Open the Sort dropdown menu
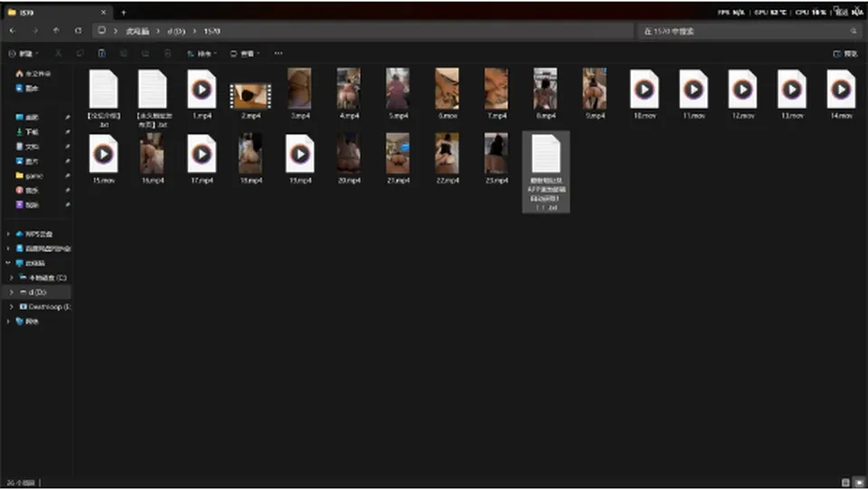The width and height of the screenshot is (868, 490). pos(202,53)
